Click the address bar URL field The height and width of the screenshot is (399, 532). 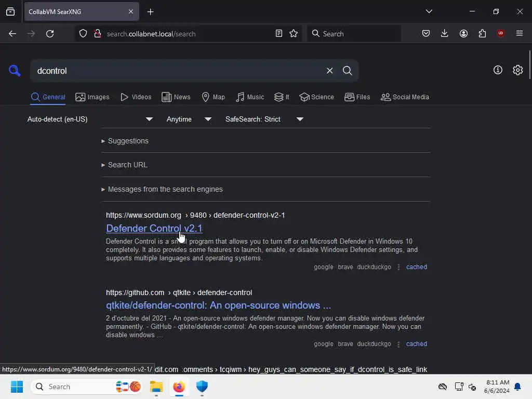coord(188,34)
